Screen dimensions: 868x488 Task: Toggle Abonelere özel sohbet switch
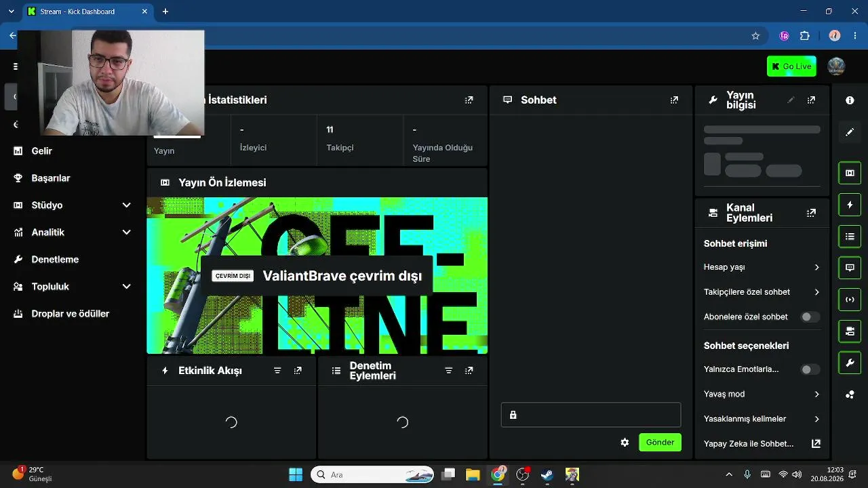point(810,317)
